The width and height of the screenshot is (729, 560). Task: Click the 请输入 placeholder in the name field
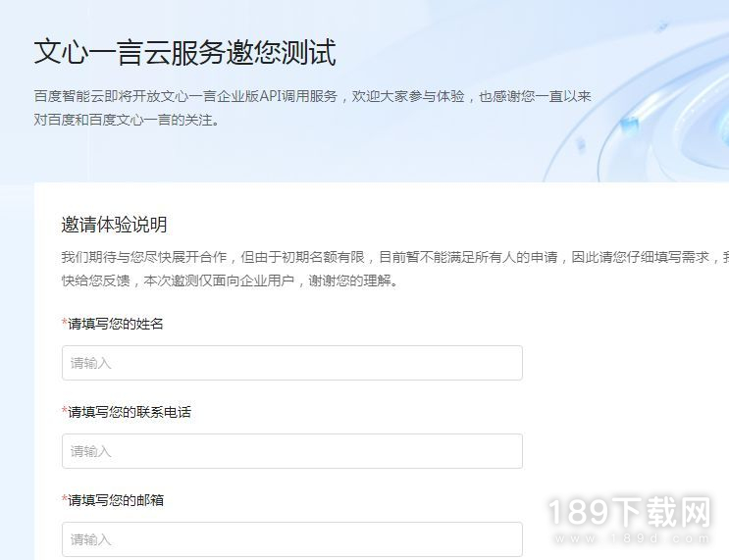tap(90, 363)
